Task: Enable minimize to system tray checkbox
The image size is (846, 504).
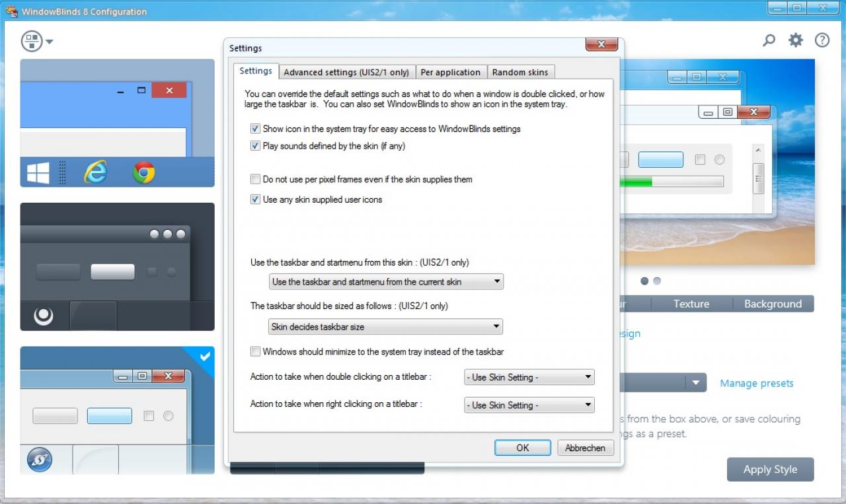Action: (x=255, y=351)
